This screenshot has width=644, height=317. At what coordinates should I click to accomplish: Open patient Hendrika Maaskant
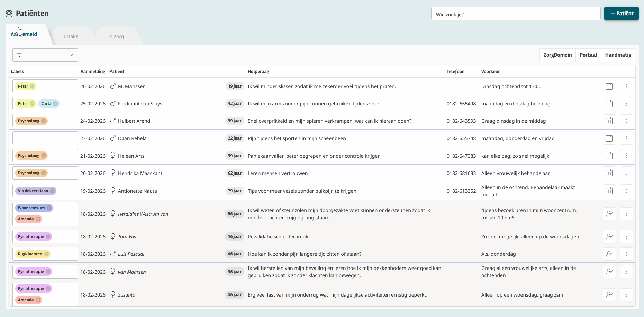point(140,173)
